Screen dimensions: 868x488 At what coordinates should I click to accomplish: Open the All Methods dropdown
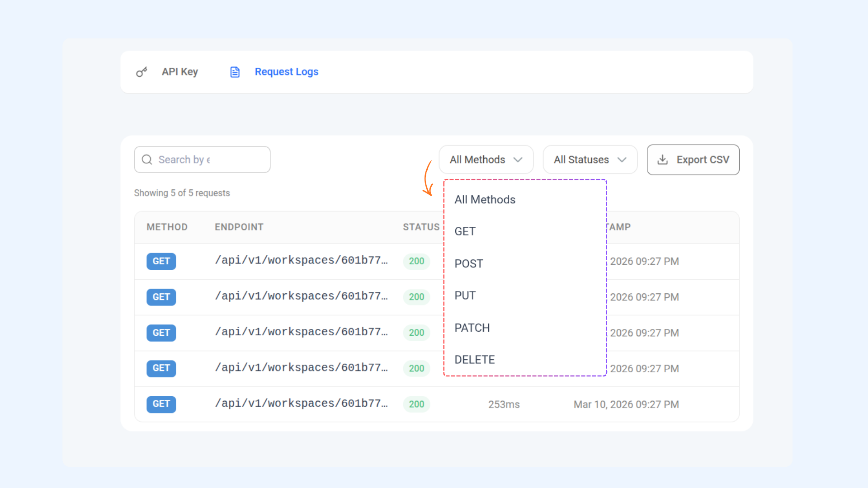coord(486,160)
